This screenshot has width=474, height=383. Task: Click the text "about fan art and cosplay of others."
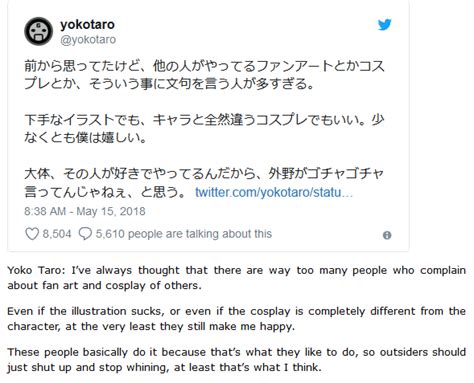pyautogui.click(x=105, y=286)
